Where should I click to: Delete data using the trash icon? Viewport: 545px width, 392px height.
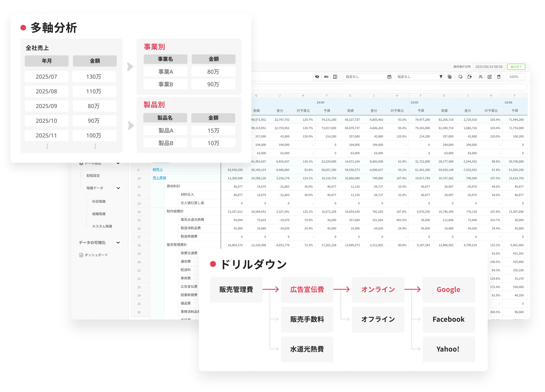pos(499,77)
